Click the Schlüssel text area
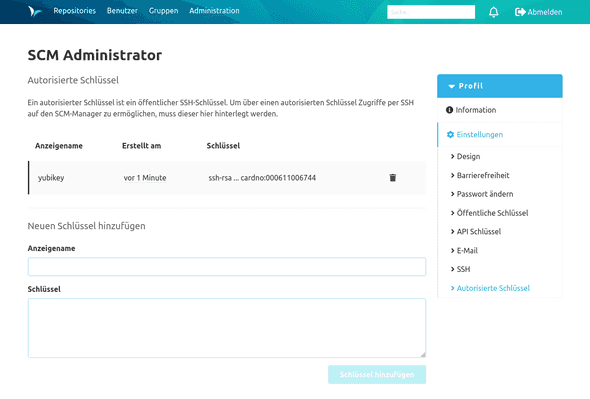This screenshot has width=590, height=399. click(x=227, y=328)
